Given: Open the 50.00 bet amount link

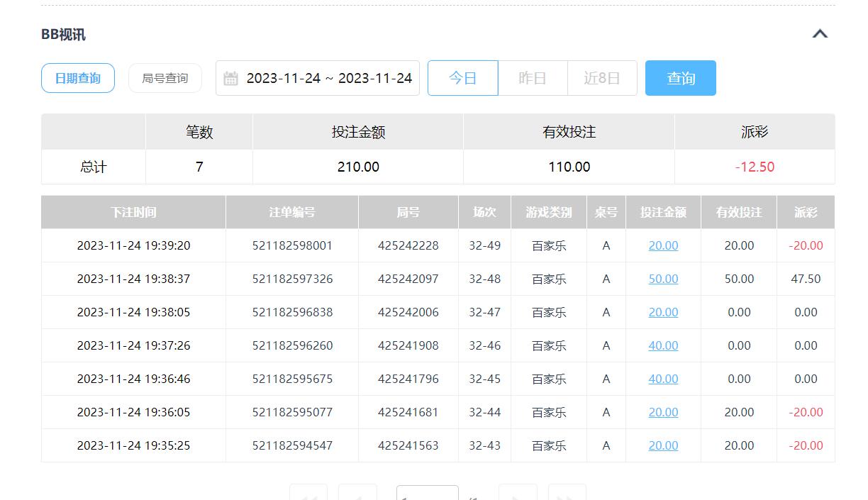Looking at the screenshot, I should click(663, 279).
